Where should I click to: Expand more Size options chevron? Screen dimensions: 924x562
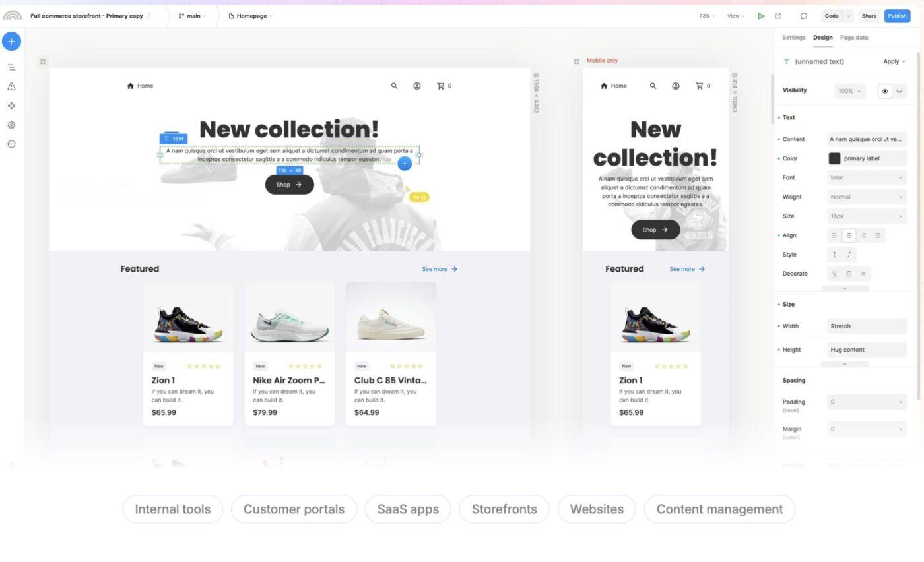pos(845,364)
